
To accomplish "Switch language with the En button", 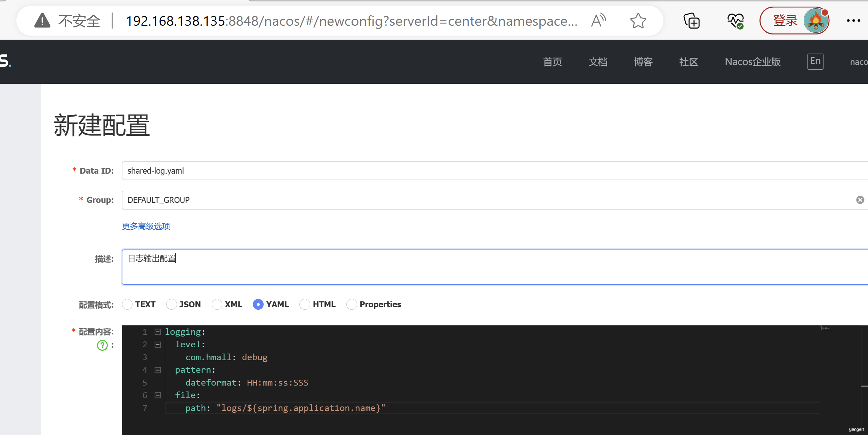I will [x=815, y=61].
